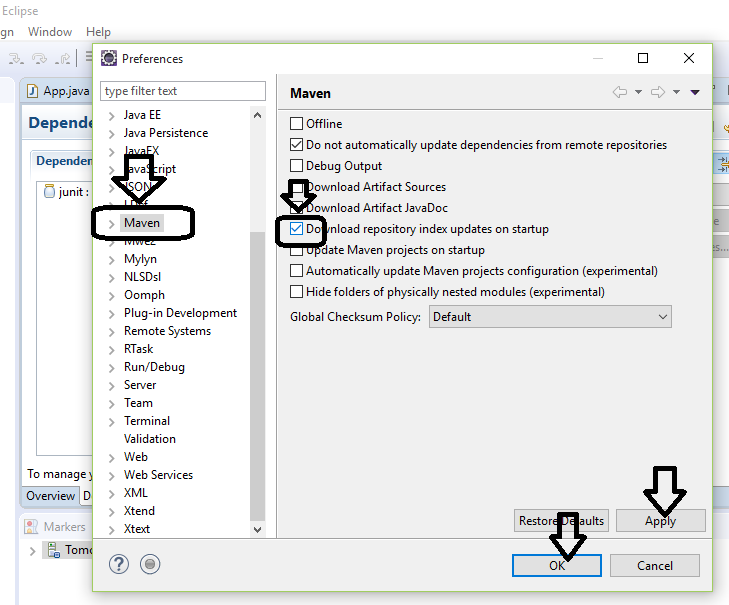Click the Apply button
The image size is (729, 605).
(661, 520)
